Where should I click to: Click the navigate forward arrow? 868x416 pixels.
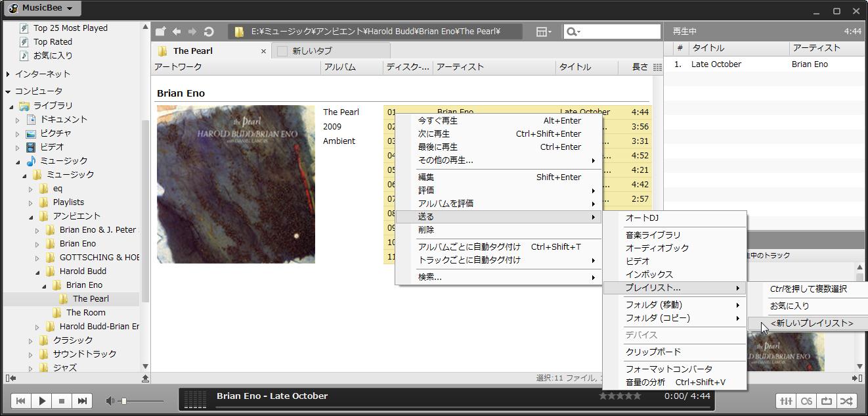click(192, 32)
